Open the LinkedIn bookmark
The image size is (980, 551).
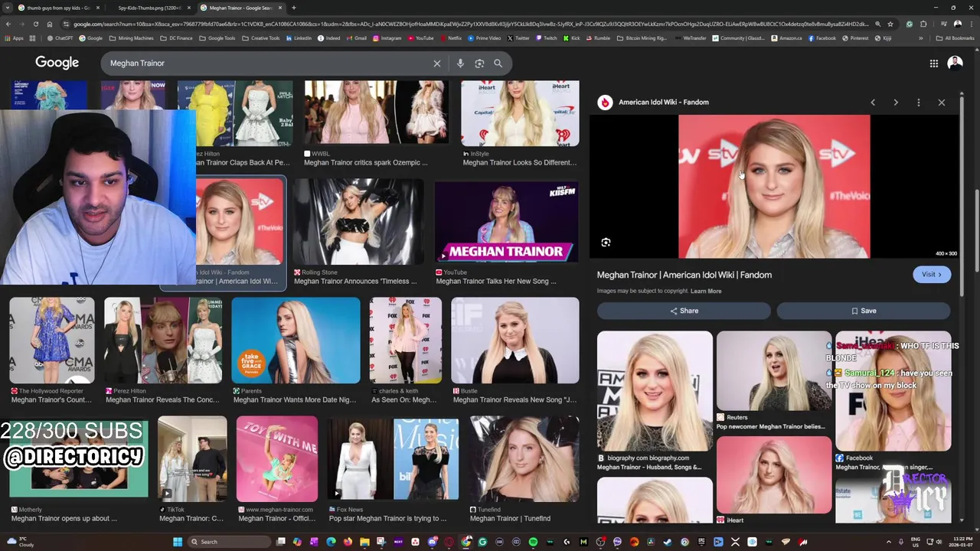[299, 38]
